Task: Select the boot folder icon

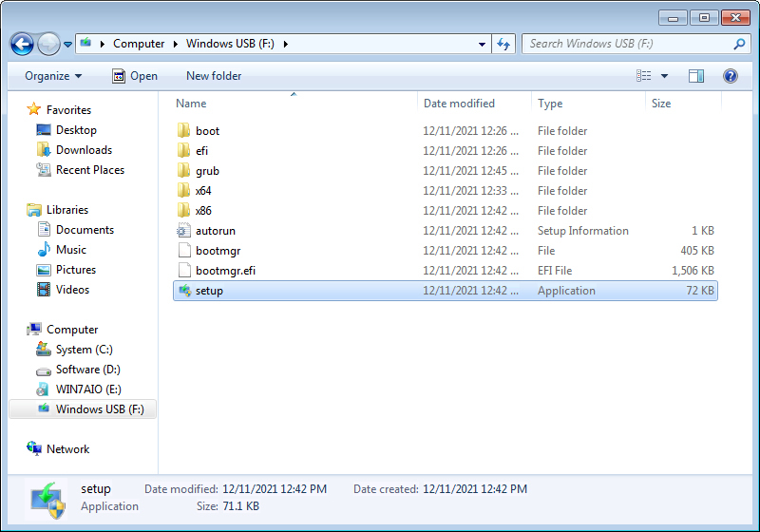Action: tap(183, 131)
